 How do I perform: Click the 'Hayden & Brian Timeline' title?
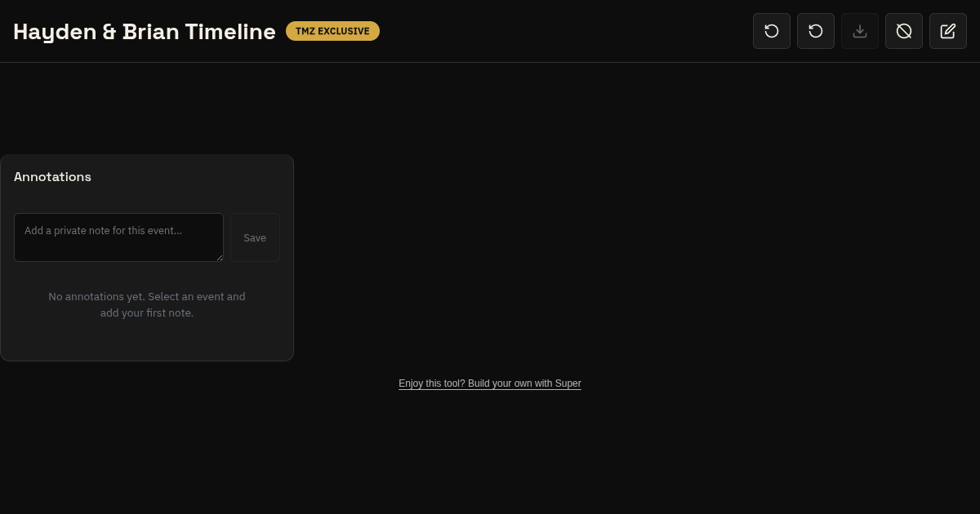pos(145,32)
